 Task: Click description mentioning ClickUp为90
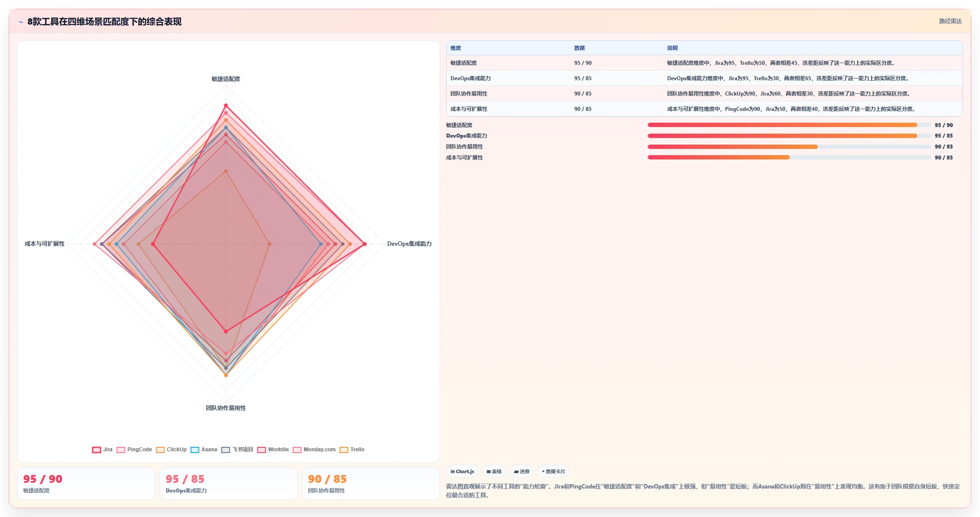point(789,94)
